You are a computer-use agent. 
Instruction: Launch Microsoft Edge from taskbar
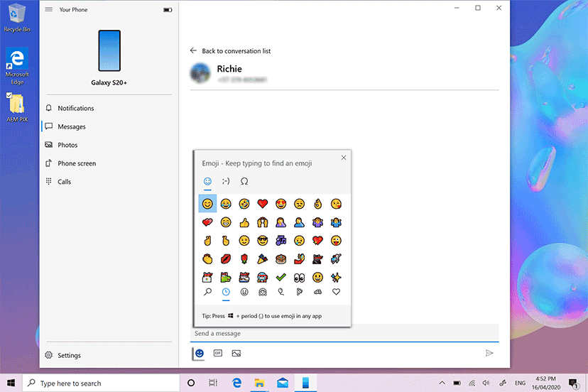coord(236,383)
